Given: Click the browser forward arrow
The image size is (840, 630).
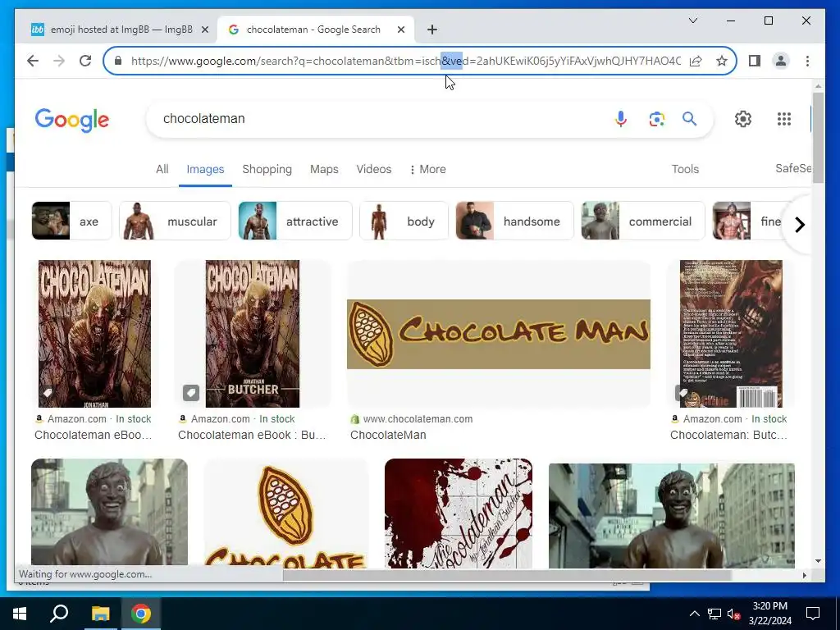Looking at the screenshot, I should [x=59, y=61].
